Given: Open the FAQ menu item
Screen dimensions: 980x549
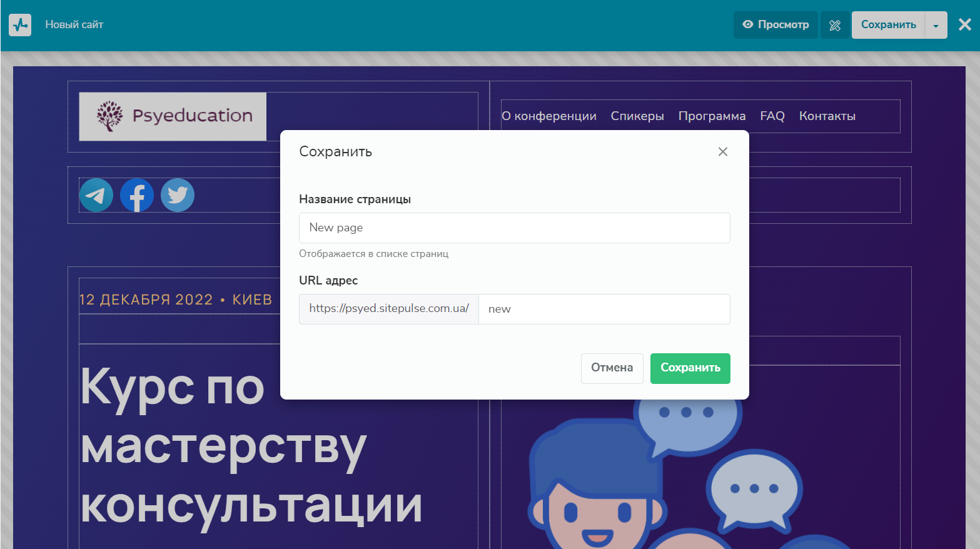Looking at the screenshot, I should 772,116.
